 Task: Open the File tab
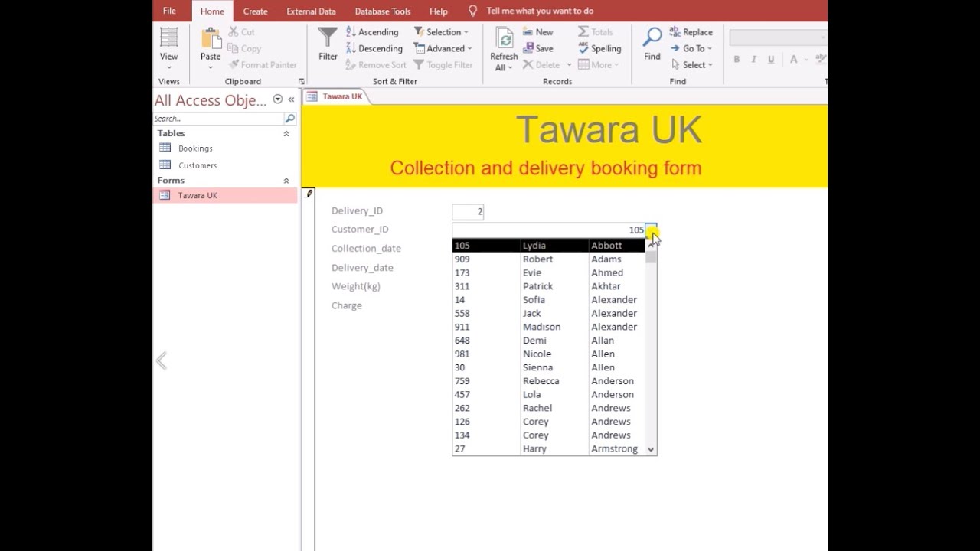pos(169,11)
